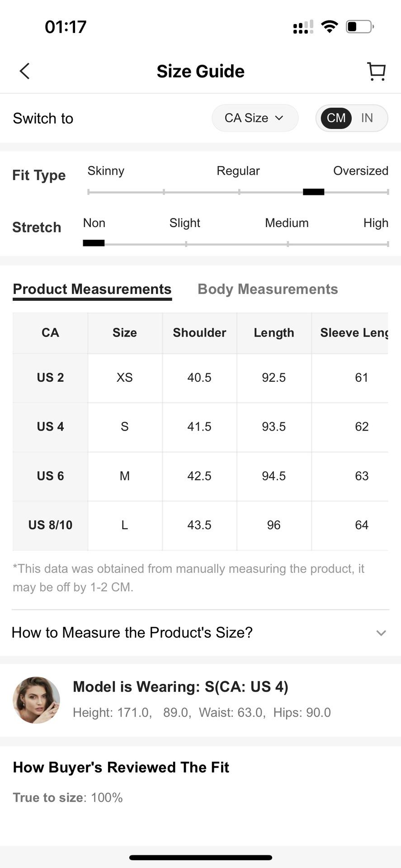The height and width of the screenshot is (868, 401).
Task: Switch units to IN
Action: [x=367, y=118]
